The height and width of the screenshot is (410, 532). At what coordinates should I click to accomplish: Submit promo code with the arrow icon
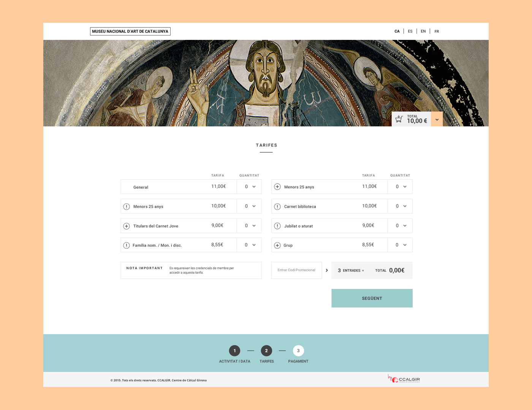click(327, 270)
